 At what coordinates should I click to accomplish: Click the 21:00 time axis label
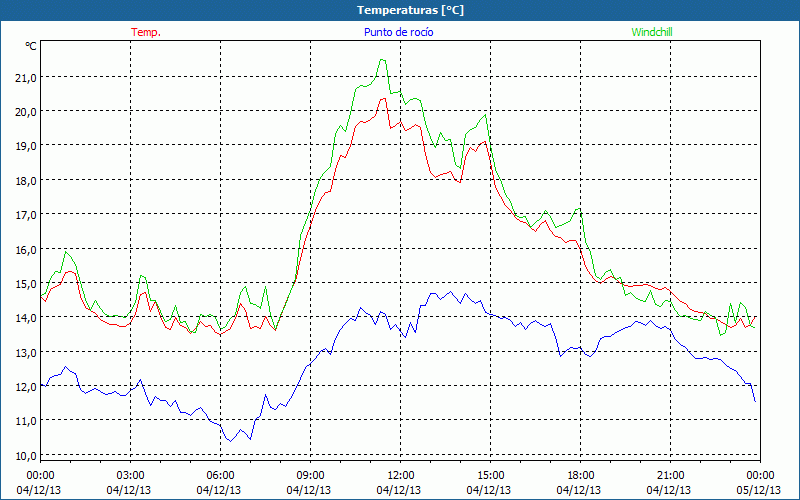pos(670,476)
